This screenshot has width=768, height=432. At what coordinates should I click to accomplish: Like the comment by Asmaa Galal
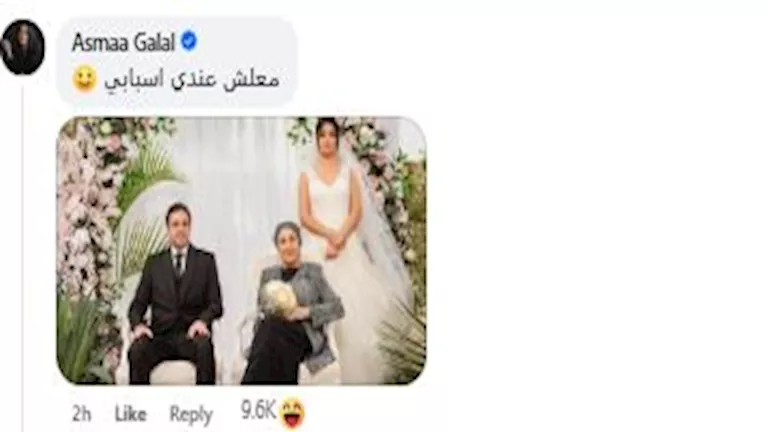130,414
